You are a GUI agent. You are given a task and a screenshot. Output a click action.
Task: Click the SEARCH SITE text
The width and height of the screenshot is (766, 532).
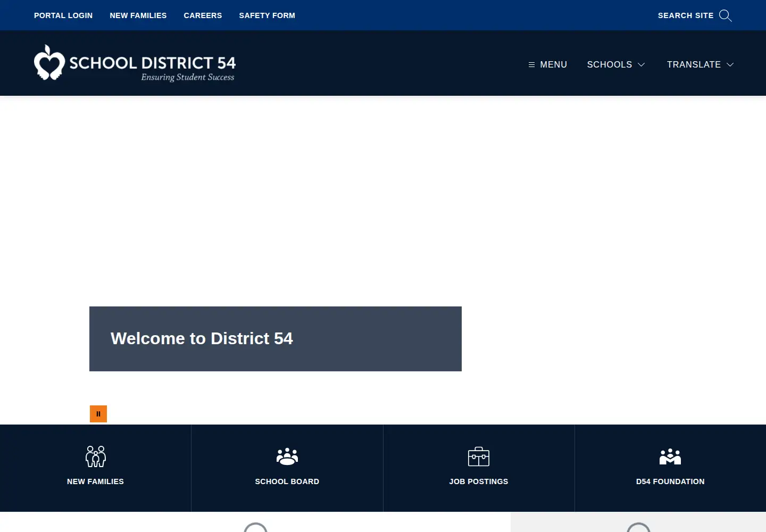(x=686, y=15)
